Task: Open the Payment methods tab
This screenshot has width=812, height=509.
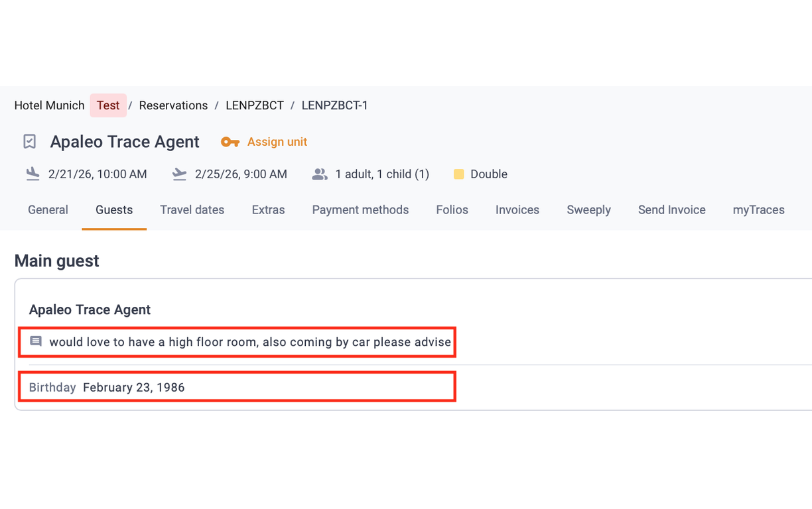Action: [360, 209]
